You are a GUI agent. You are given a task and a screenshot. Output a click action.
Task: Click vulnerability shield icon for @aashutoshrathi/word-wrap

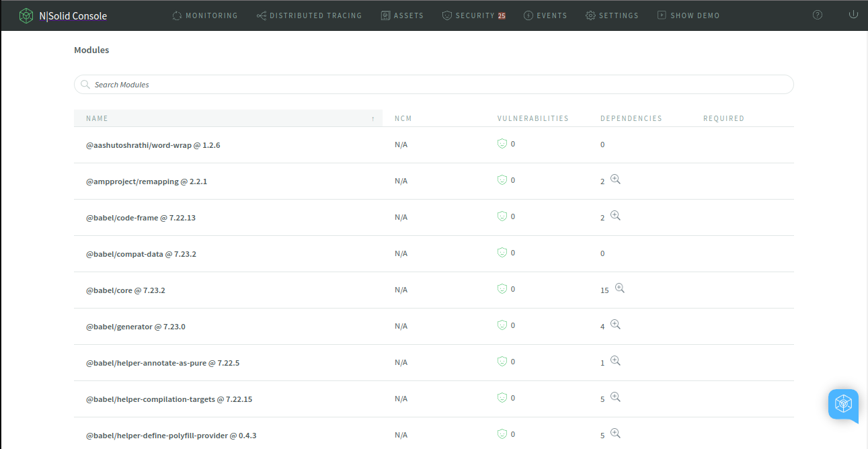click(502, 143)
